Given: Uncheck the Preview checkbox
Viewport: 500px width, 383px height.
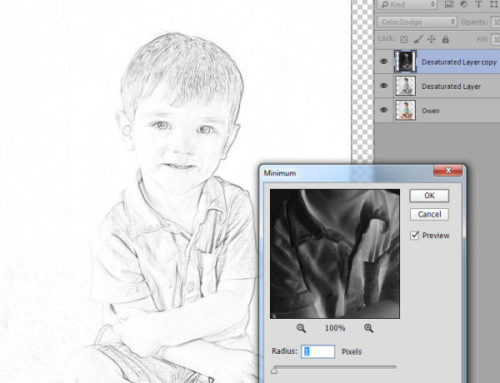Looking at the screenshot, I should [x=415, y=235].
